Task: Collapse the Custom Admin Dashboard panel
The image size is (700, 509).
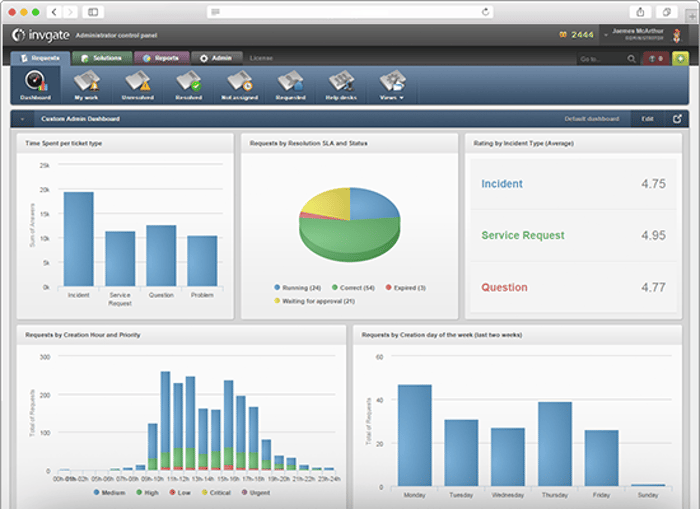Action: (x=21, y=119)
